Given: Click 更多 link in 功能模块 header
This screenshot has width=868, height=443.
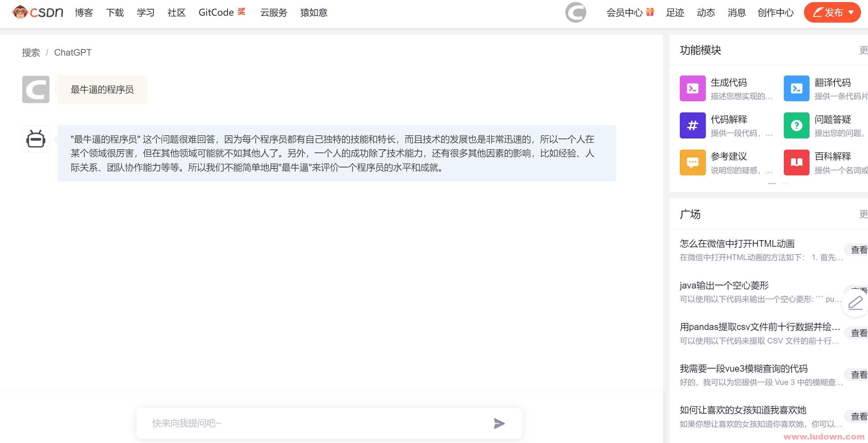Looking at the screenshot, I should (863, 50).
